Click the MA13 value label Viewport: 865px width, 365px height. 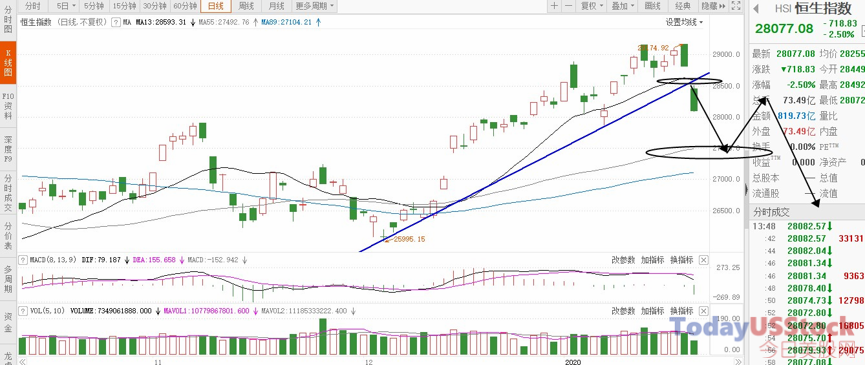click(161, 23)
